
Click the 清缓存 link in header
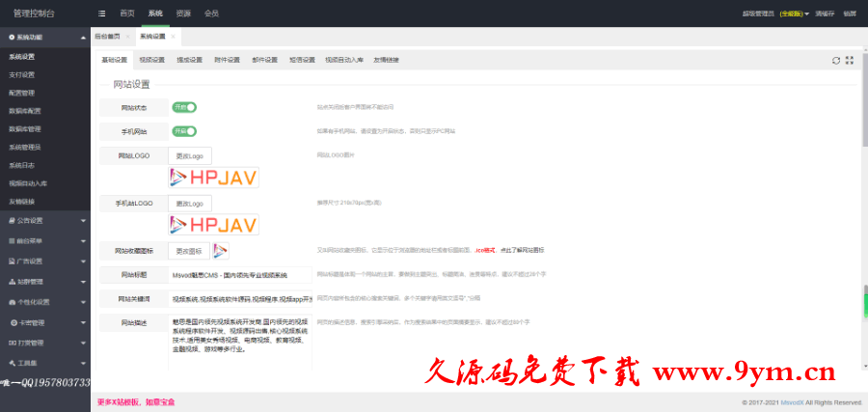pos(826,14)
